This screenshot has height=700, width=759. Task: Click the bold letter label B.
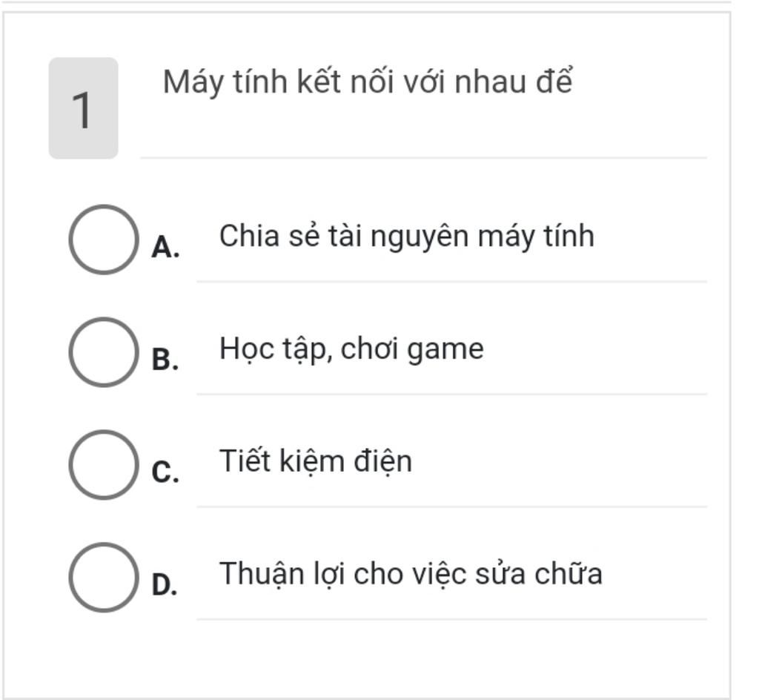tap(165, 360)
